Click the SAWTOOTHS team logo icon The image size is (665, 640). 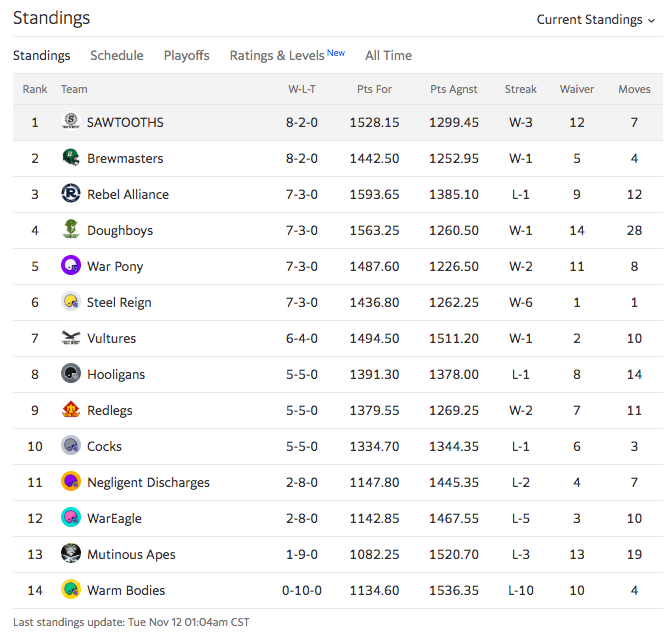71,122
